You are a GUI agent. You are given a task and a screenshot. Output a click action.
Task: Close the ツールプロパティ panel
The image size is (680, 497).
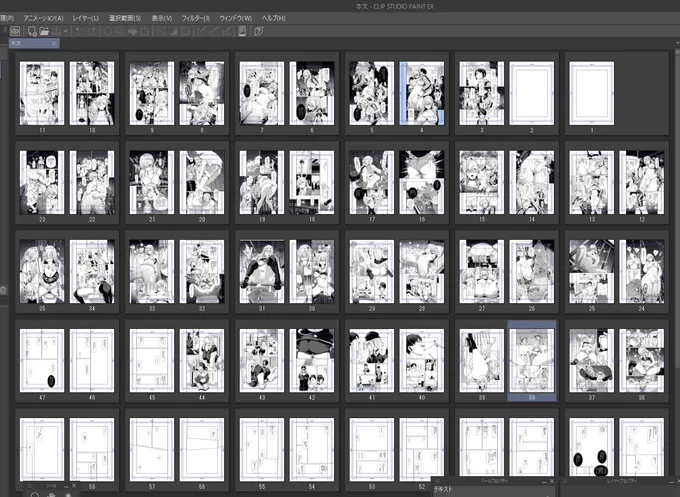pyautogui.click(x=552, y=481)
